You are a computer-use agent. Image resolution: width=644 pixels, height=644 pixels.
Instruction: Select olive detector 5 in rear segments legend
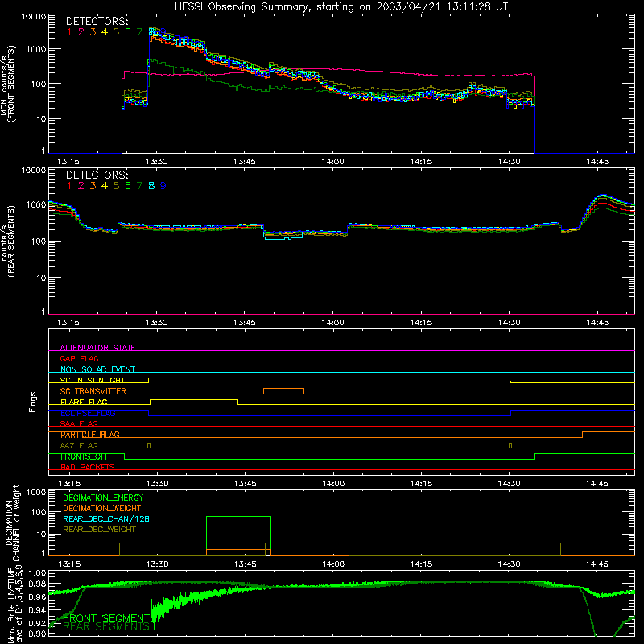pos(116,186)
